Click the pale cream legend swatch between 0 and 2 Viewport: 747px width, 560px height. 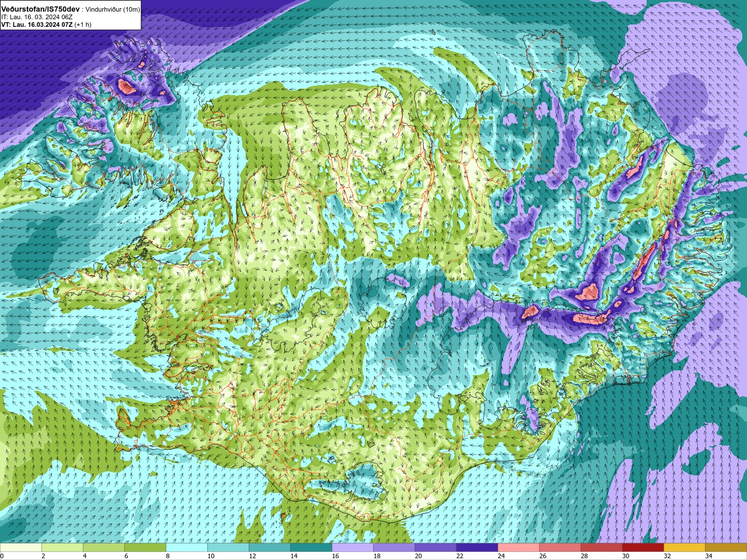pyautogui.click(x=21, y=548)
